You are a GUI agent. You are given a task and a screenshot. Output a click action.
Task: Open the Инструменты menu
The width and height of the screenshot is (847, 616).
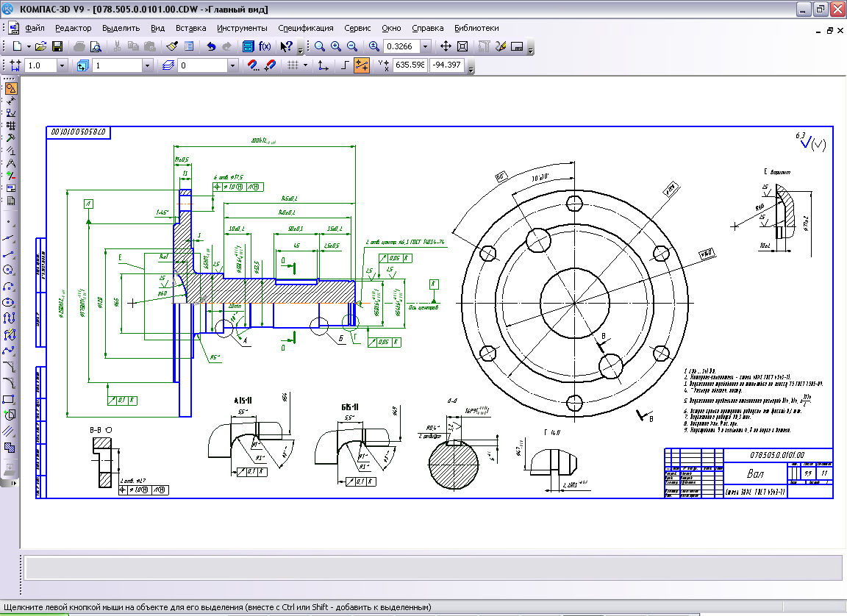click(x=242, y=28)
